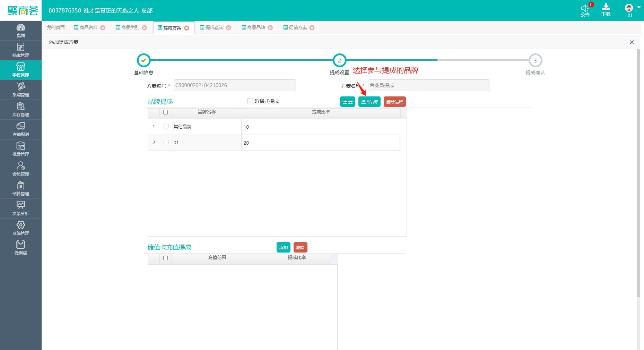
Task: Switch to 商品品牌 tab
Action: pos(253,27)
